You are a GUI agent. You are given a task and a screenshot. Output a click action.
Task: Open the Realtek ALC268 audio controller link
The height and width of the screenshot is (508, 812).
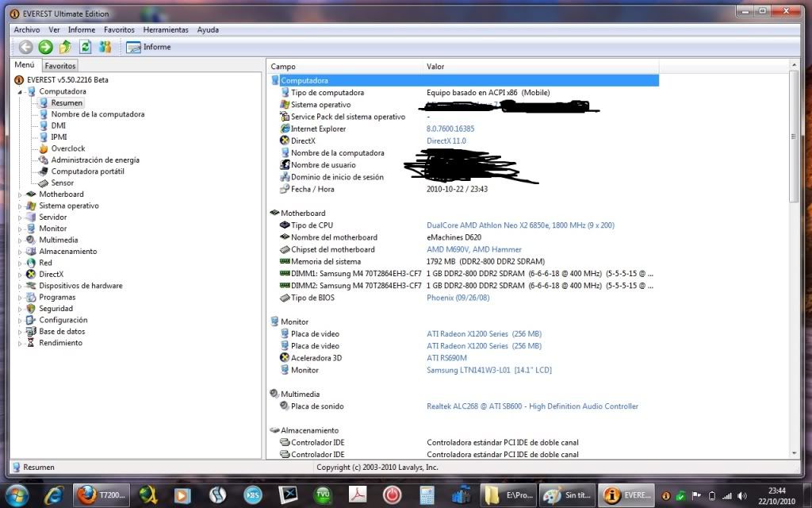[x=532, y=406]
